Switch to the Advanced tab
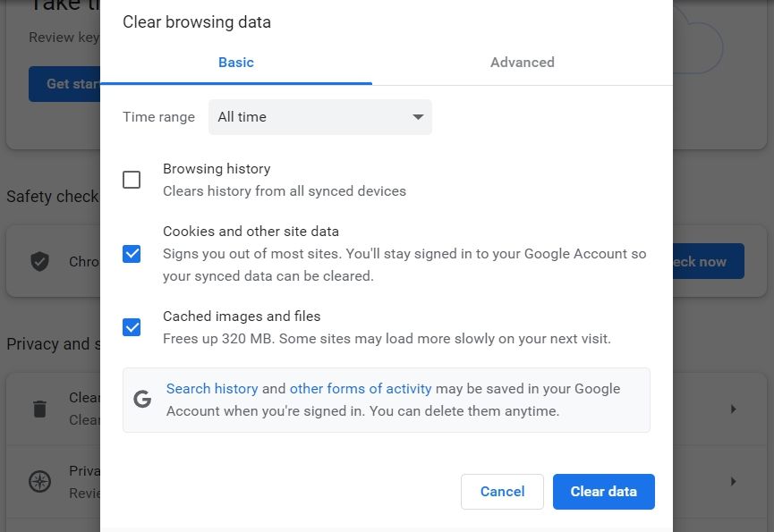This screenshot has height=532, width=774. pyautogui.click(x=522, y=63)
